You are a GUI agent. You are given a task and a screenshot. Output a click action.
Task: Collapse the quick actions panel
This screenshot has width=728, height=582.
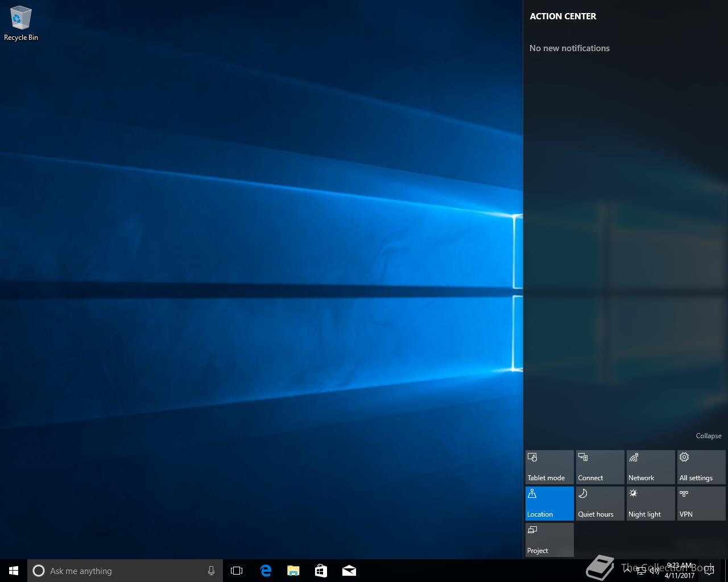click(x=708, y=436)
